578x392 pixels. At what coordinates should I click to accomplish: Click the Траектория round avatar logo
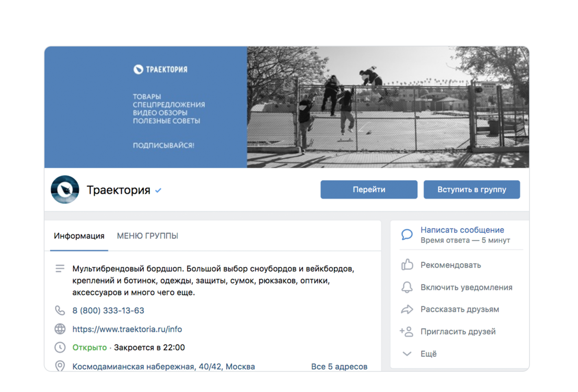coord(65,189)
